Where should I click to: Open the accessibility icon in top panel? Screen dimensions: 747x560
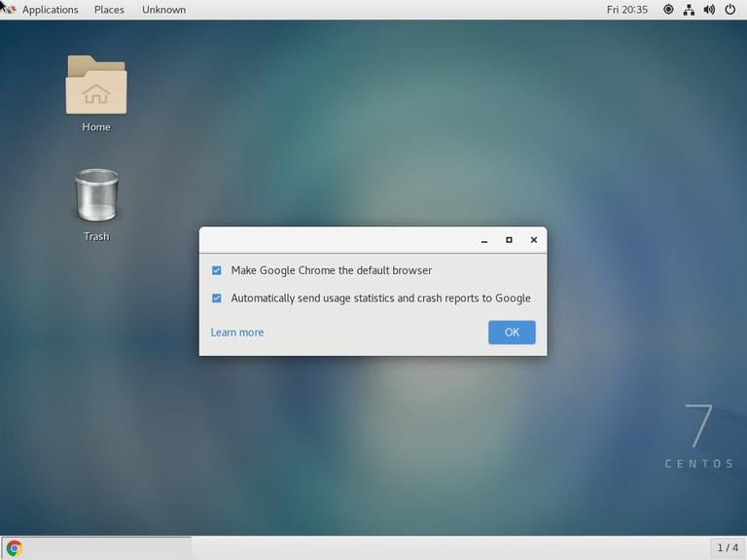tap(668, 10)
